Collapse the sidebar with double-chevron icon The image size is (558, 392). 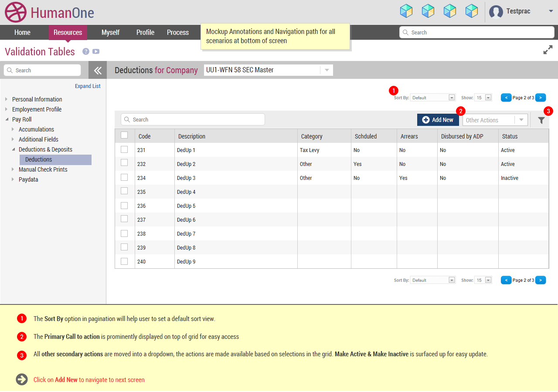(98, 70)
